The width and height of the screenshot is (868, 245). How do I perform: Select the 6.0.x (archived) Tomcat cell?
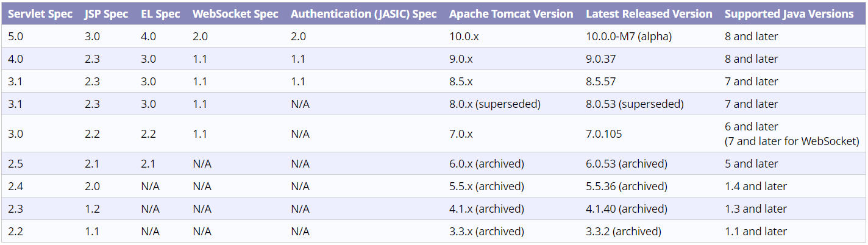click(486, 164)
